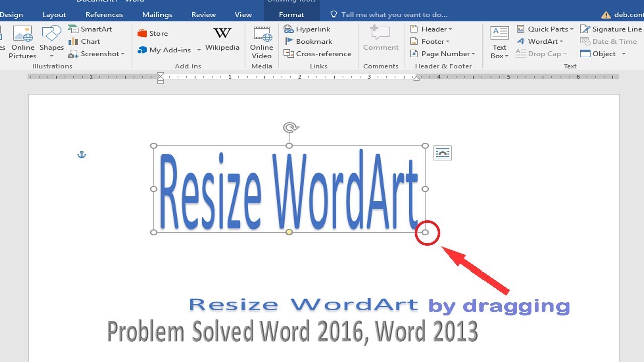Click the rotation handle above the WordArt

coord(290,127)
